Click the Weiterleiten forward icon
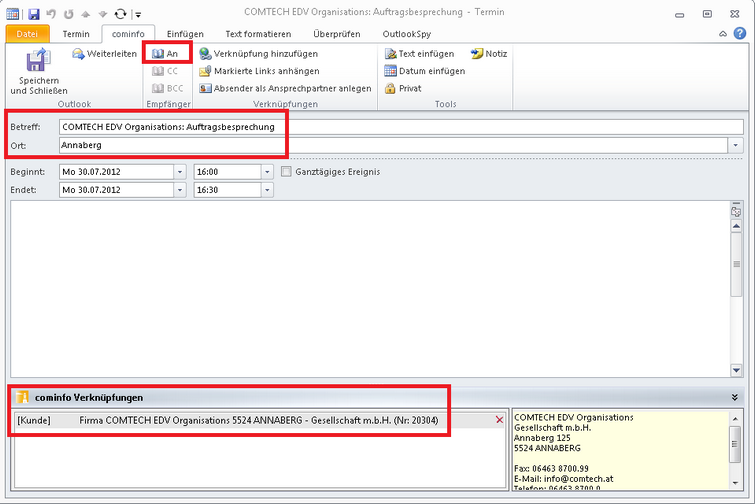The height and width of the screenshot is (504, 755). click(79, 54)
